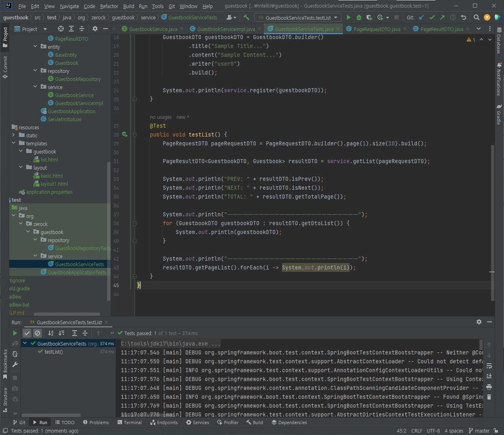This screenshot has width=504, height=435.
Task: Open the Endpoints tool window
Action: tap(164, 423)
